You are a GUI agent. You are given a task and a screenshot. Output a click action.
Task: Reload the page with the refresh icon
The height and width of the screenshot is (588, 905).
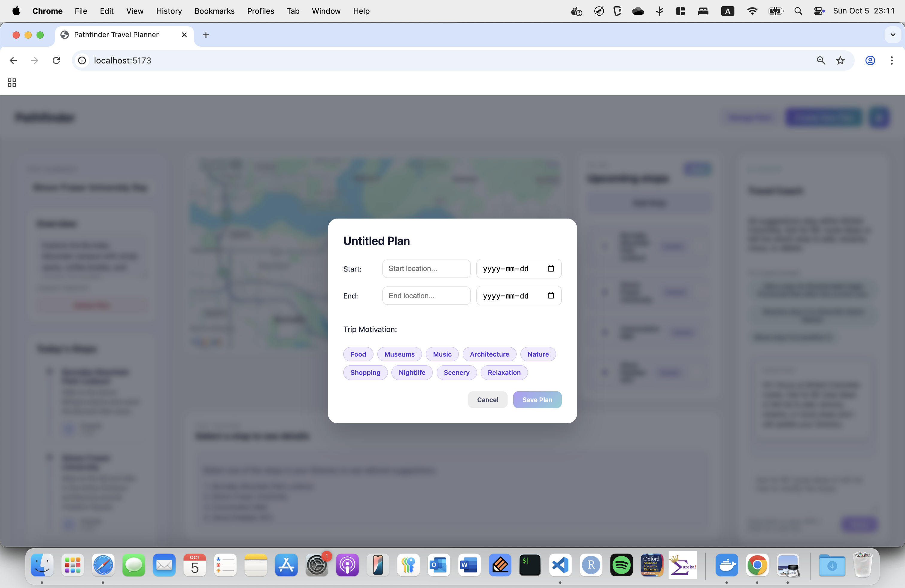[x=56, y=60]
